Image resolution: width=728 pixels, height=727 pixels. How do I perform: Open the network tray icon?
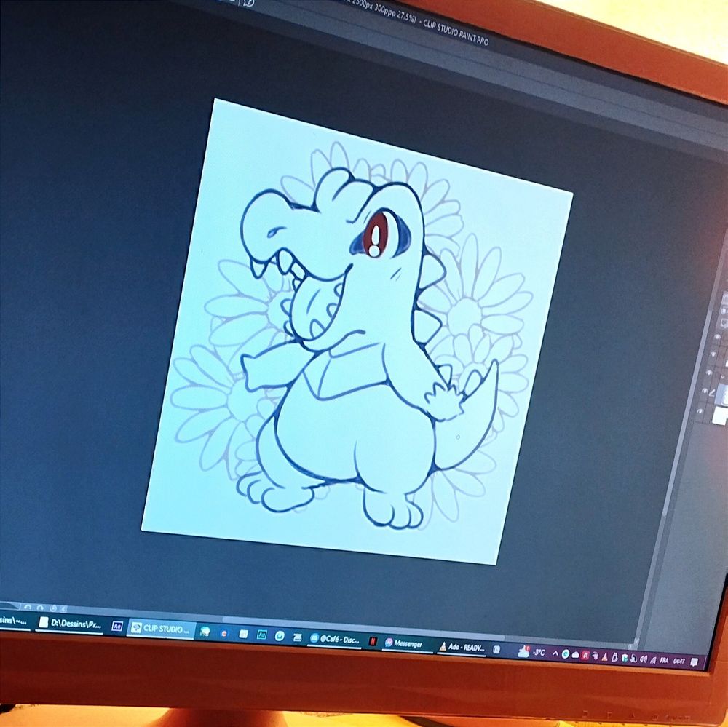[x=653, y=659]
